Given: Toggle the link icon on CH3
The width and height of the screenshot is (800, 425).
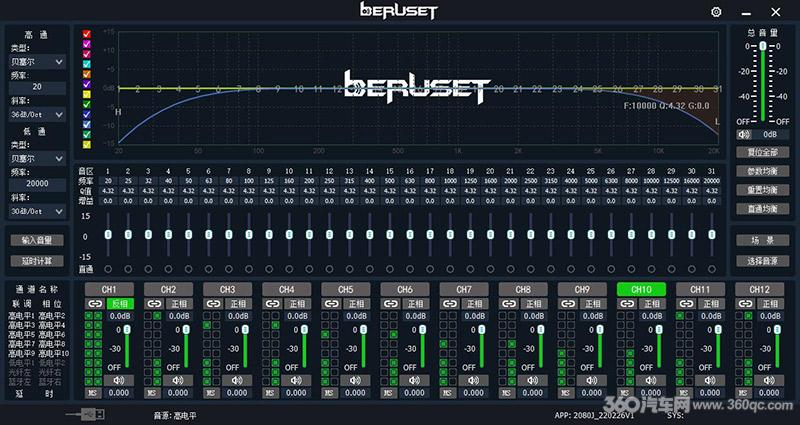Looking at the screenshot, I should coord(213,304).
